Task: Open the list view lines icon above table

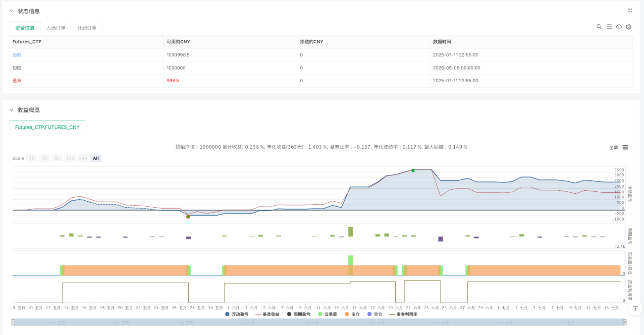Action: (609, 27)
